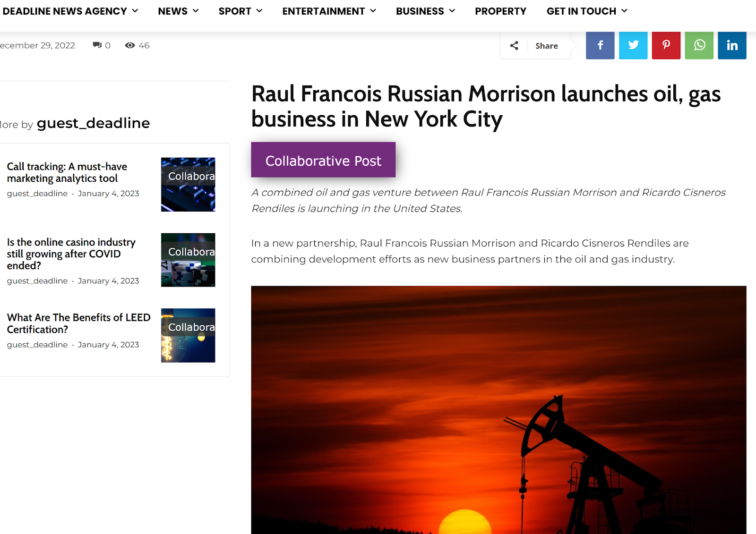756x534 pixels.
Task: Click the Collaborative Post button
Action: [x=323, y=160]
